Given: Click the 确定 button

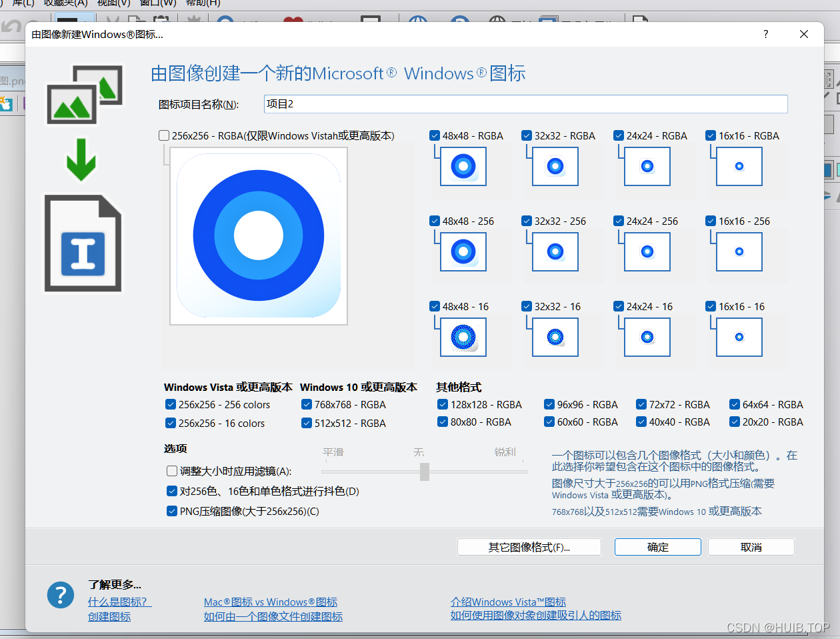Looking at the screenshot, I should click(657, 546).
